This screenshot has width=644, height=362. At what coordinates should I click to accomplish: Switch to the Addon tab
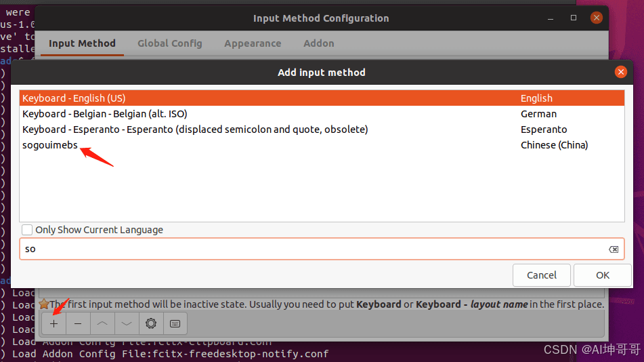[x=319, y=43]
